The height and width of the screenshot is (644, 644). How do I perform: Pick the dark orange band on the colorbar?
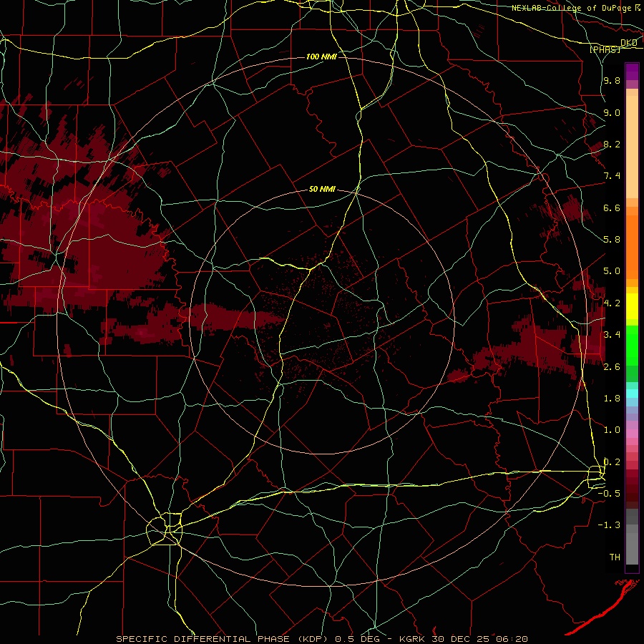632,247
